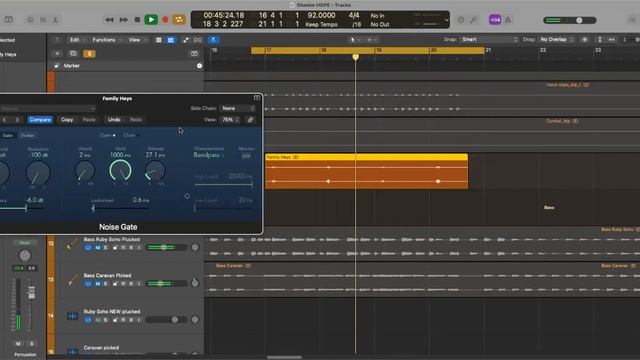
Task: Toggle power on Bass Caravan Picked track
Action: [x=88, y=283]
